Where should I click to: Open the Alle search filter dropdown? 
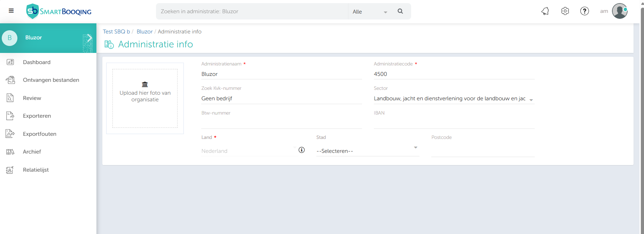click(x=369, y=11)
